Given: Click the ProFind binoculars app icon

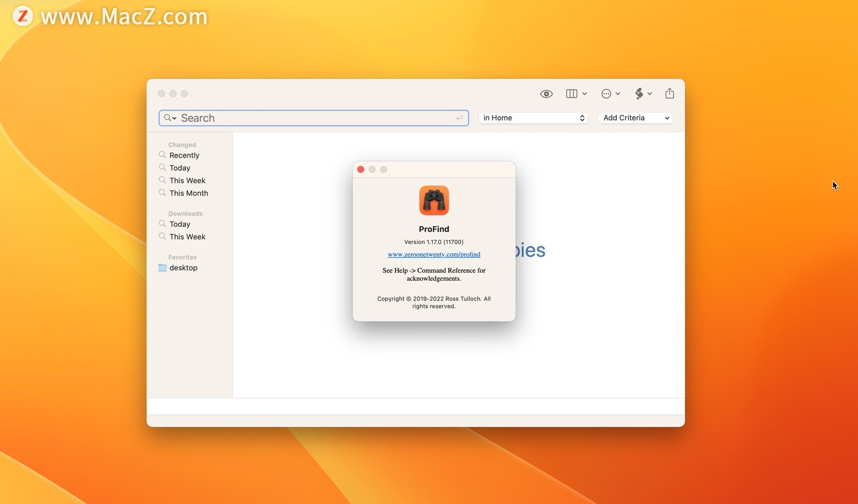Looking at the screenshot, I should coord(434,200).
